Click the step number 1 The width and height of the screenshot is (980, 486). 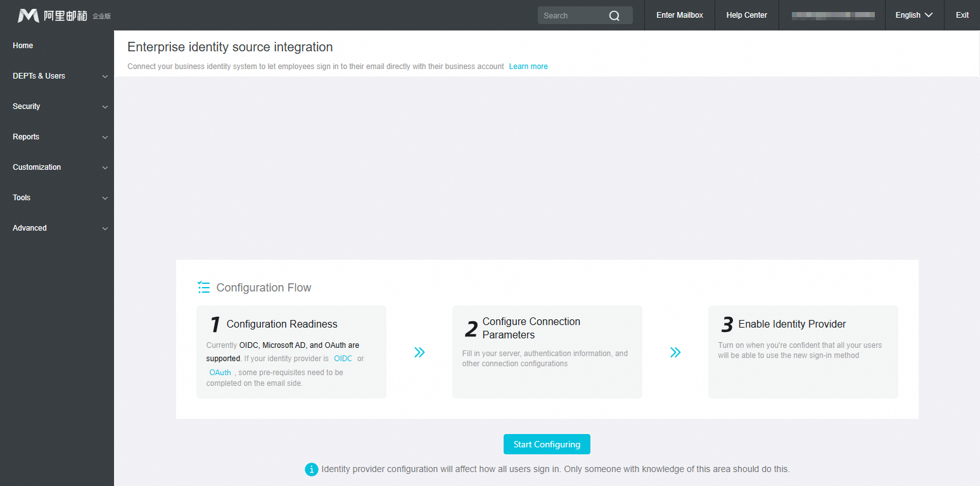tap(215, 325)
